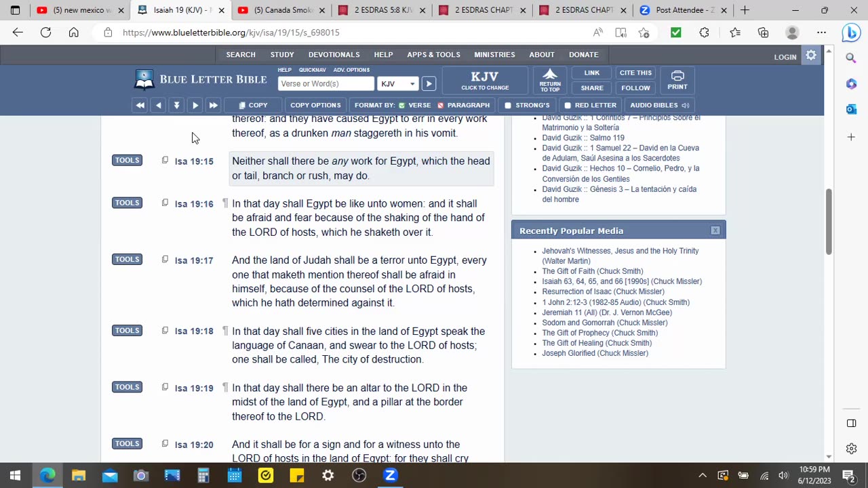Open the Outlook sidebar icon
Image resolution: width=868 pixels, height=488 pixels.
[x=851, y=109]
